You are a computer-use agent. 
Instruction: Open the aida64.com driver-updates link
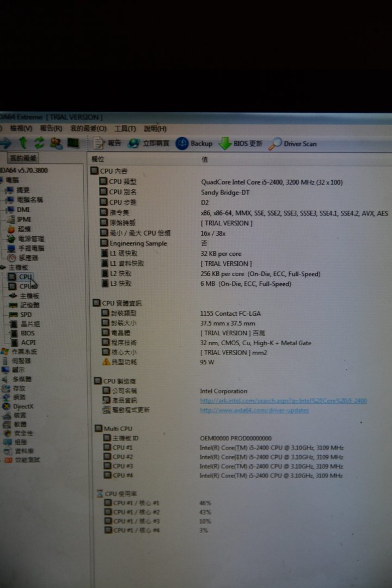[x=254, y=411]
